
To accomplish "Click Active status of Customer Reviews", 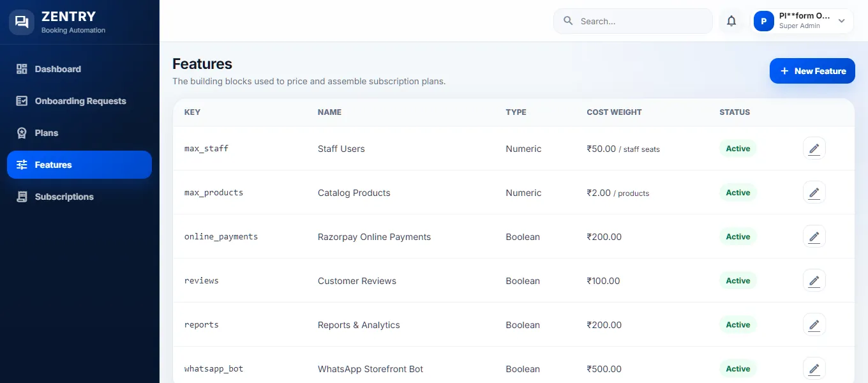I will coord(738,280).
